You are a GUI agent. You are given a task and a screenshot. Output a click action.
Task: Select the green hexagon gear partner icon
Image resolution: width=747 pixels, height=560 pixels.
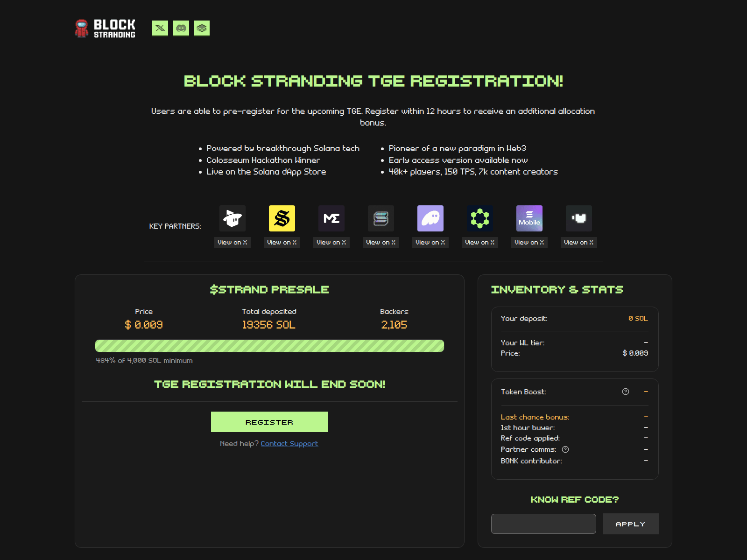point(479,218)
